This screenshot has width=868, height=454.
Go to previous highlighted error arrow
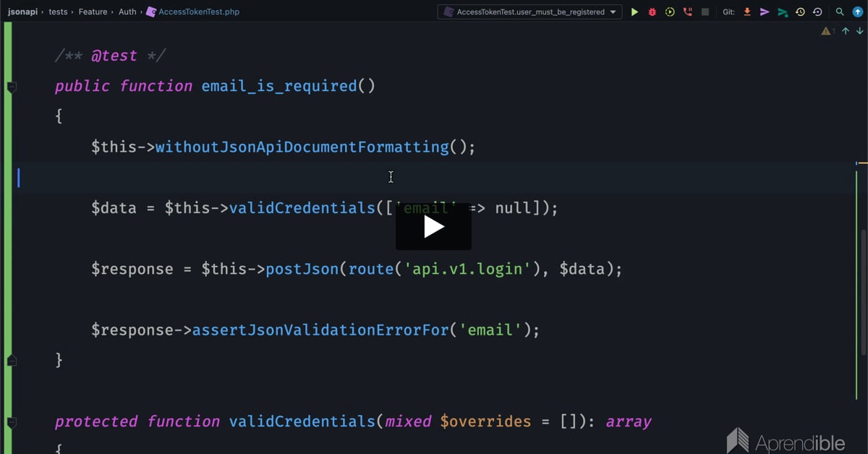846,31
